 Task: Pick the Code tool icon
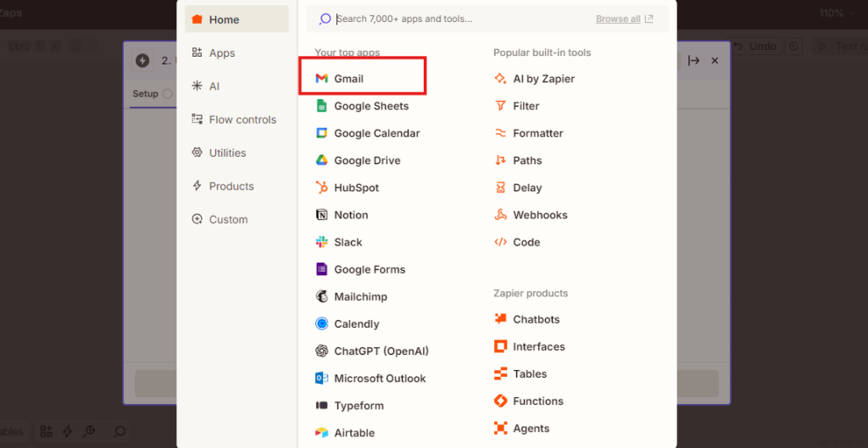(500, 242)
